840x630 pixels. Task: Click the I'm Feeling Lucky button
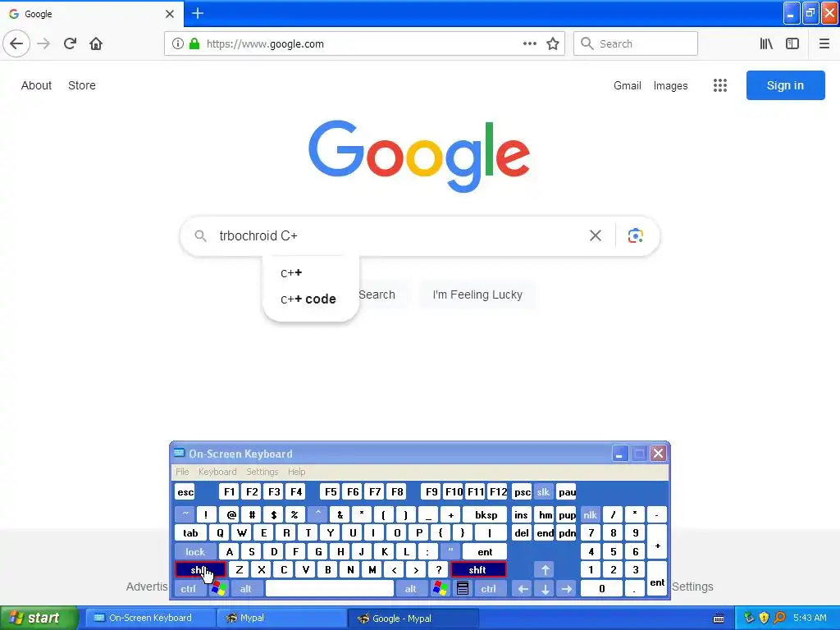point(477,294)
